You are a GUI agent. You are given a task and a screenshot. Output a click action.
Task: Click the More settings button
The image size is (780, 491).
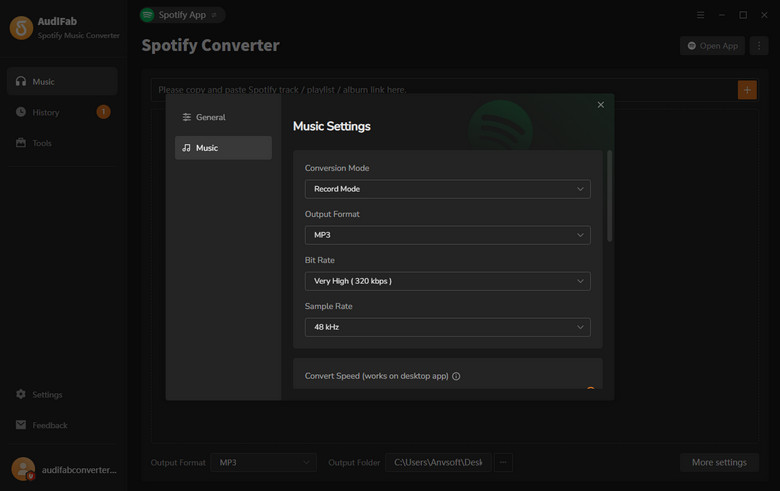tap(719, 463)
